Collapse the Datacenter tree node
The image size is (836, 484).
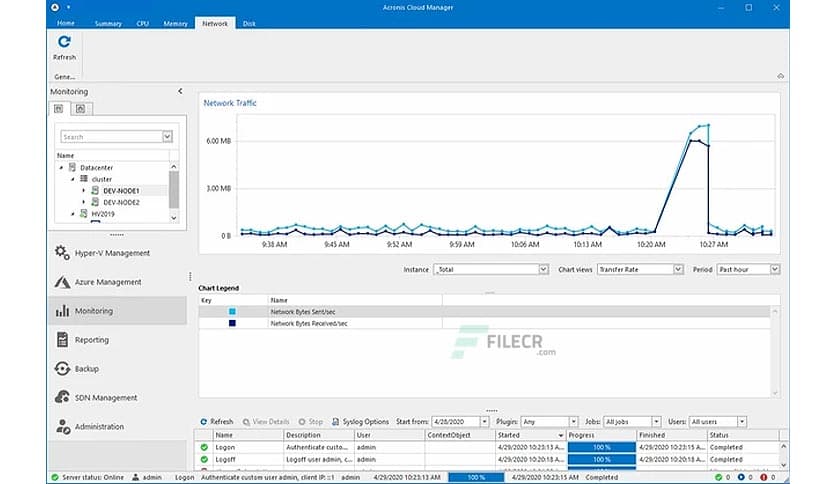[61, 167]
